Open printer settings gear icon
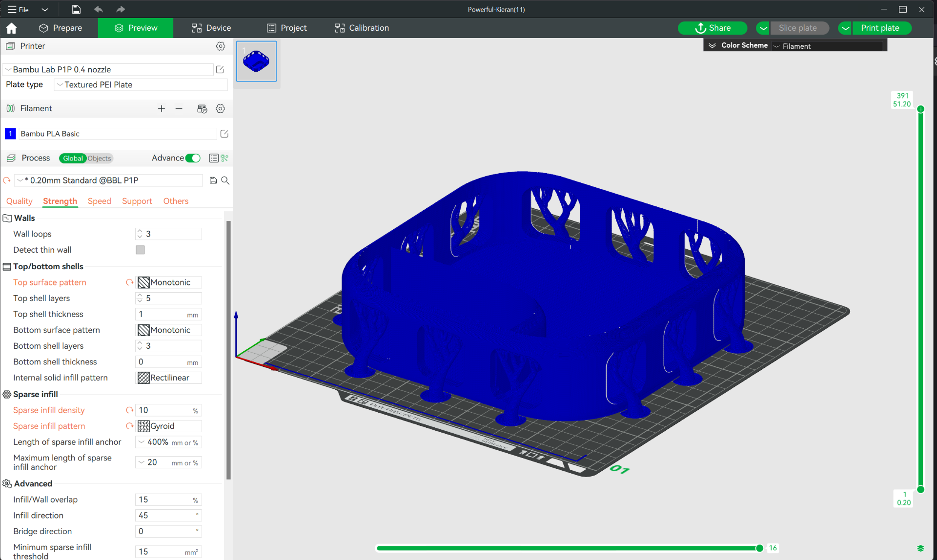 pos(221,46)
